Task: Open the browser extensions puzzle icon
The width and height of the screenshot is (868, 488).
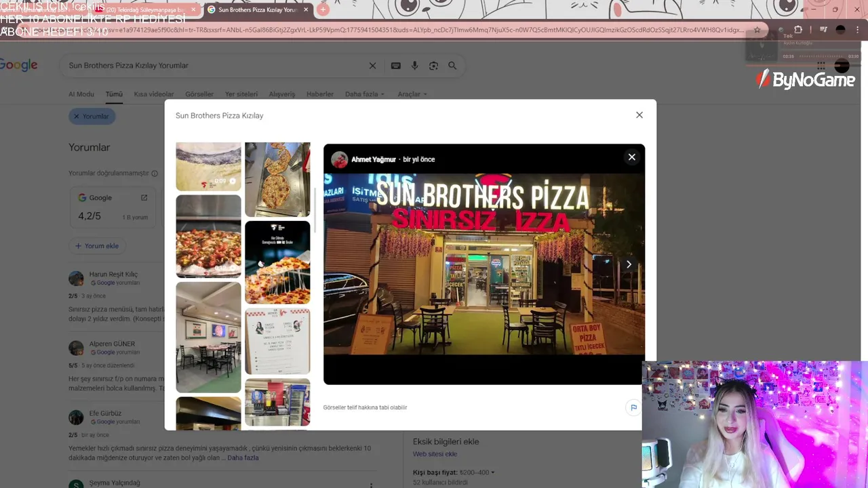Action: click(798, 30)
